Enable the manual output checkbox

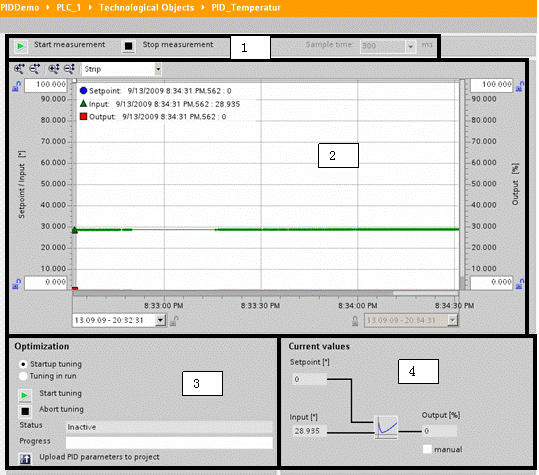click(427, 449)
